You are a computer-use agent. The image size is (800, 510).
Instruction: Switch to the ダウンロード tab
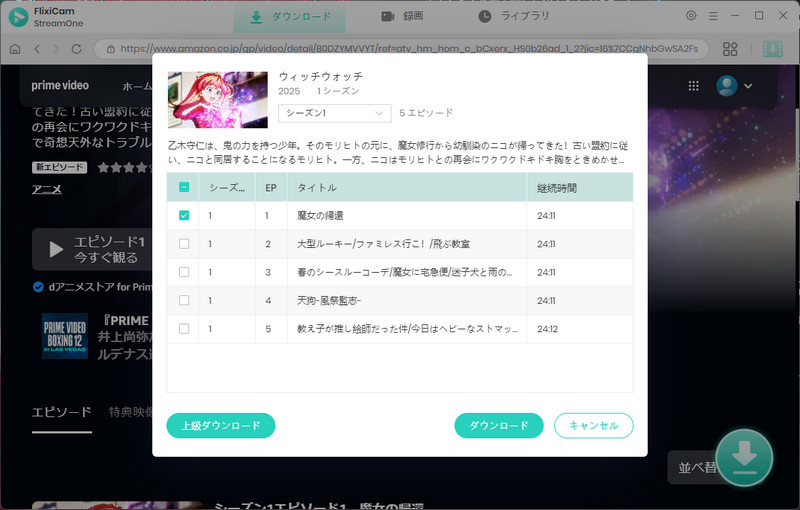[x=290, y=17]
